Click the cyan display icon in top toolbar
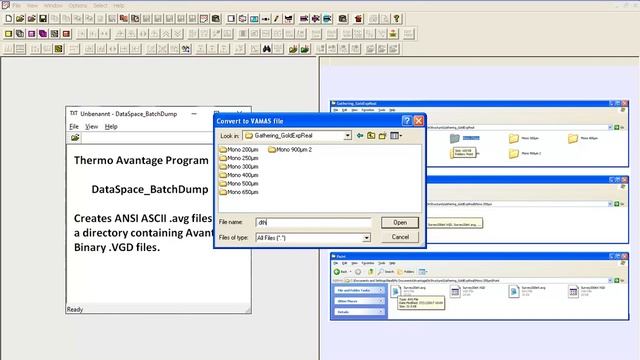Viewport: 640px width, 360px height. click(254, 19)
